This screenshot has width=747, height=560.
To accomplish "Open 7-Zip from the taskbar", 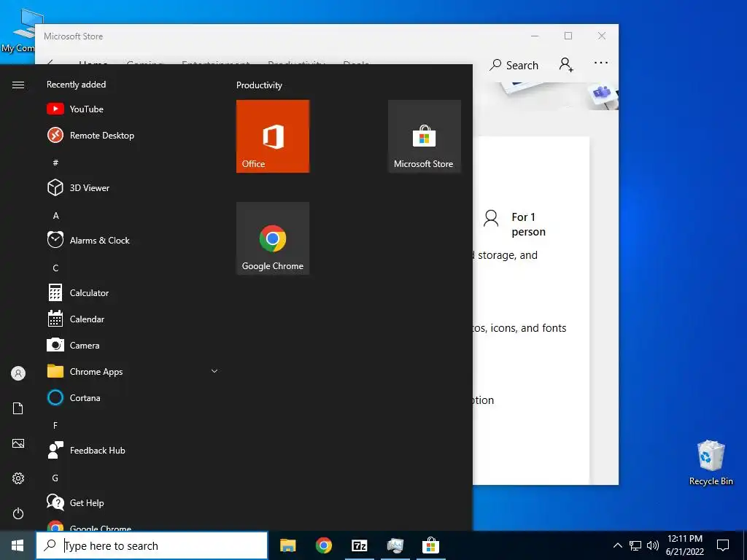I will tap(359, 545).
